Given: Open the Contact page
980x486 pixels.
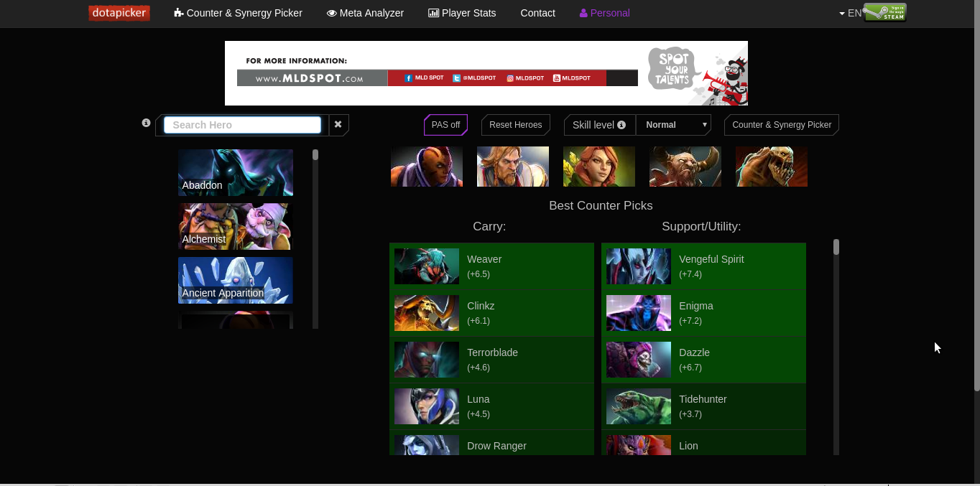Looking at the screenshot, I should coord(537,13).
